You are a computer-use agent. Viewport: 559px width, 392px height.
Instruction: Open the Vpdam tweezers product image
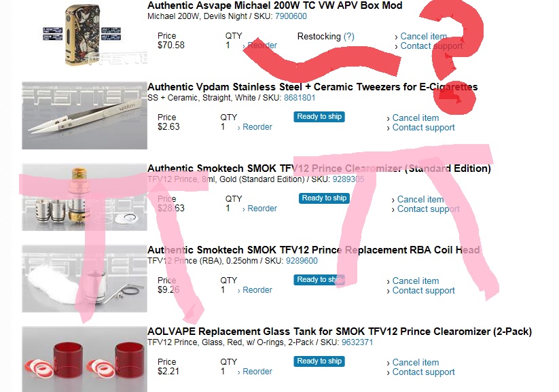pyautogui.click(x=84, y=115)
